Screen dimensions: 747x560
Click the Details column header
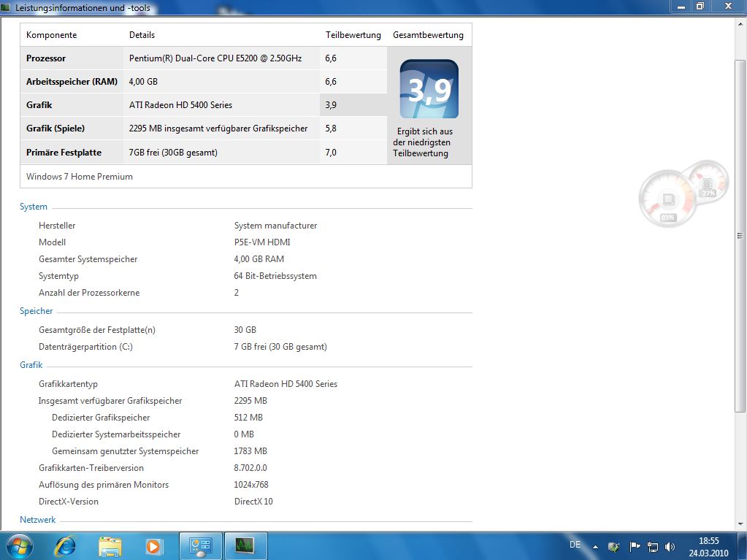click(x=142, y=35)
